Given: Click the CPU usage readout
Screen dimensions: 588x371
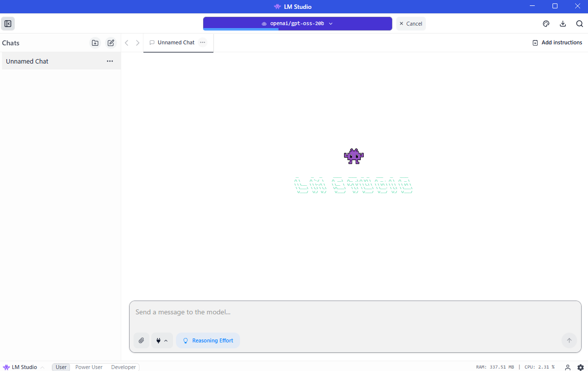Looking at the screenshot, I should pos(539,367).
